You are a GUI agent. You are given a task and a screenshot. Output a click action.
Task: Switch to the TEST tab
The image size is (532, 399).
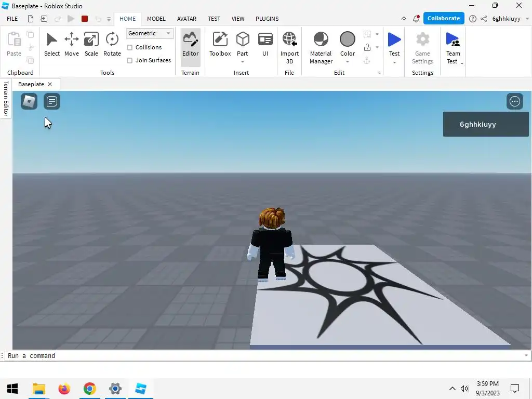[x=214, y=19]
